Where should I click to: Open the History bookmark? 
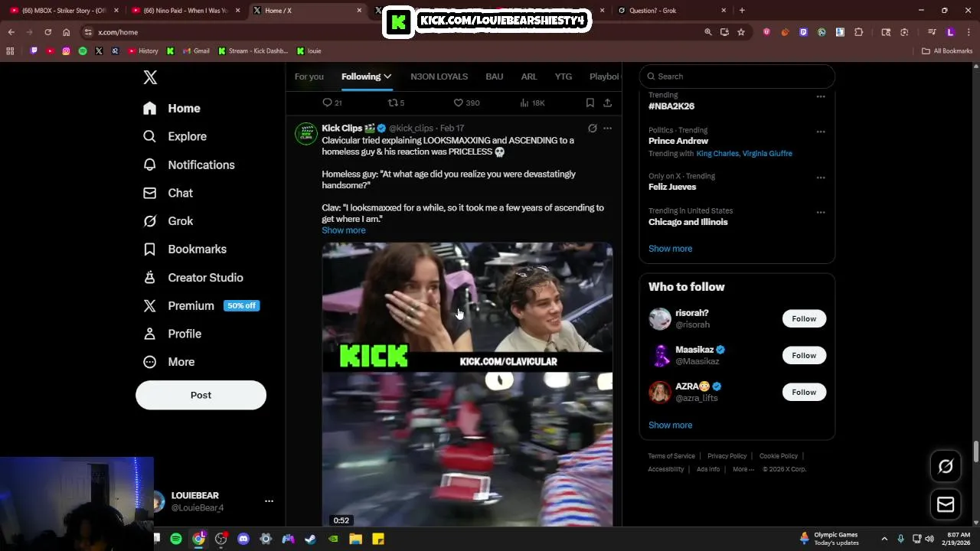tap(143, 51)
